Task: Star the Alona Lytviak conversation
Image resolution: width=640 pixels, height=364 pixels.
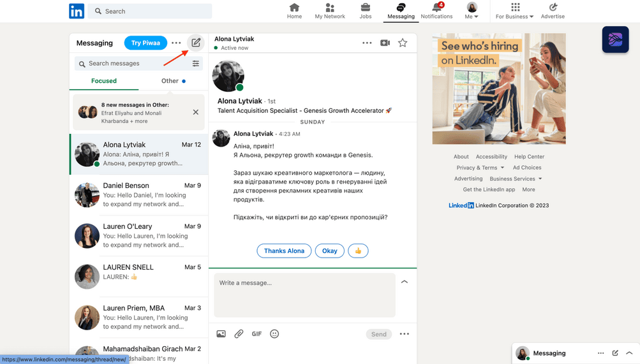Action: tap(403, 43)
